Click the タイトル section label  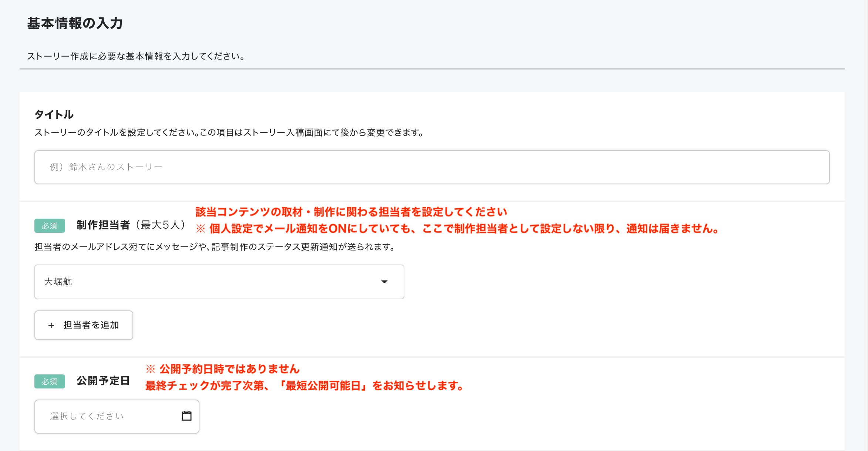click(x=54, y=115)
